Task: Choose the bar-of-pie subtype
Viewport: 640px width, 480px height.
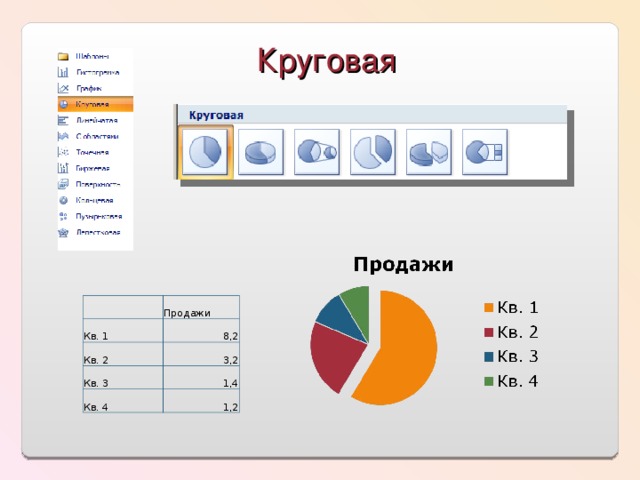Action: coord(484,152)
